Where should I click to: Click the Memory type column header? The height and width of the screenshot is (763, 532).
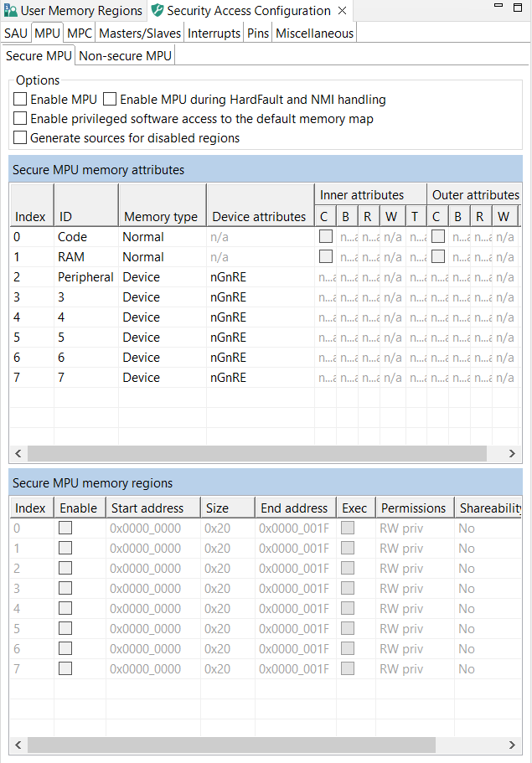(x=162, y=205)
